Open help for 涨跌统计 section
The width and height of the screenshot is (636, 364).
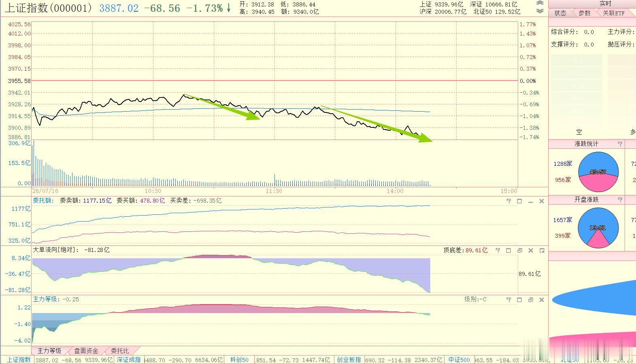[x=620, y=144]
